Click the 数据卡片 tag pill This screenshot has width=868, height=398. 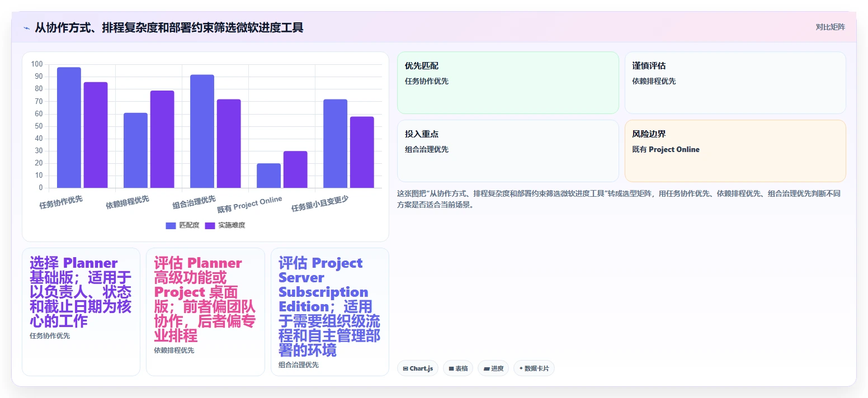534,368
